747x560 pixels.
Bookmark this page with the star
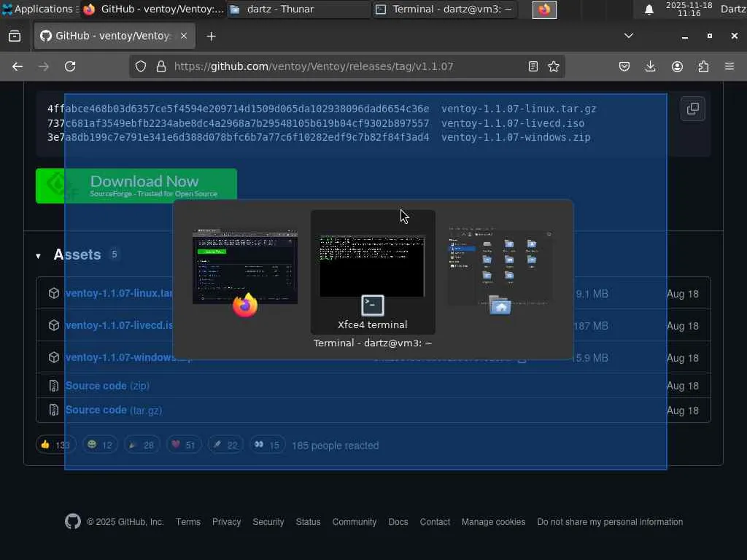pos(554,66)
